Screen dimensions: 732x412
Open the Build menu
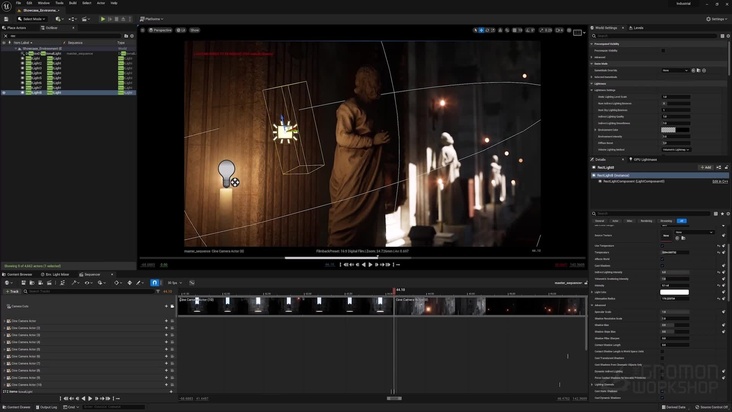(x=73, y=3)
